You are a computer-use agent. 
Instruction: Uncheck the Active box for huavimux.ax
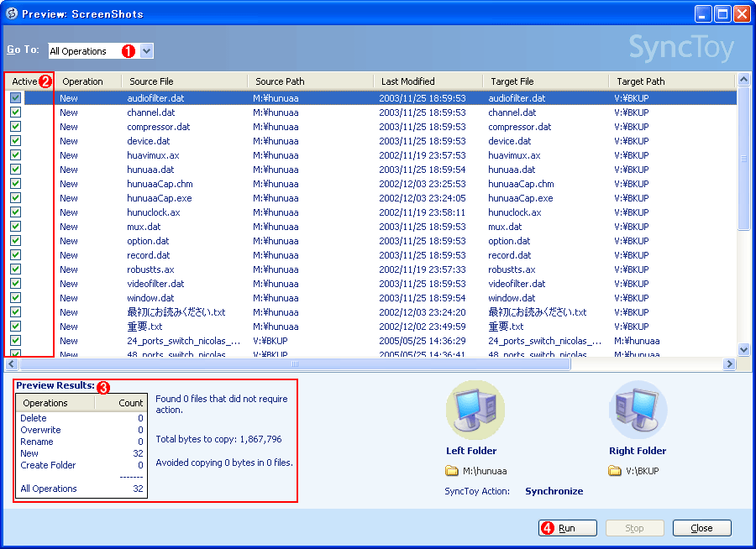pos(15,155)
